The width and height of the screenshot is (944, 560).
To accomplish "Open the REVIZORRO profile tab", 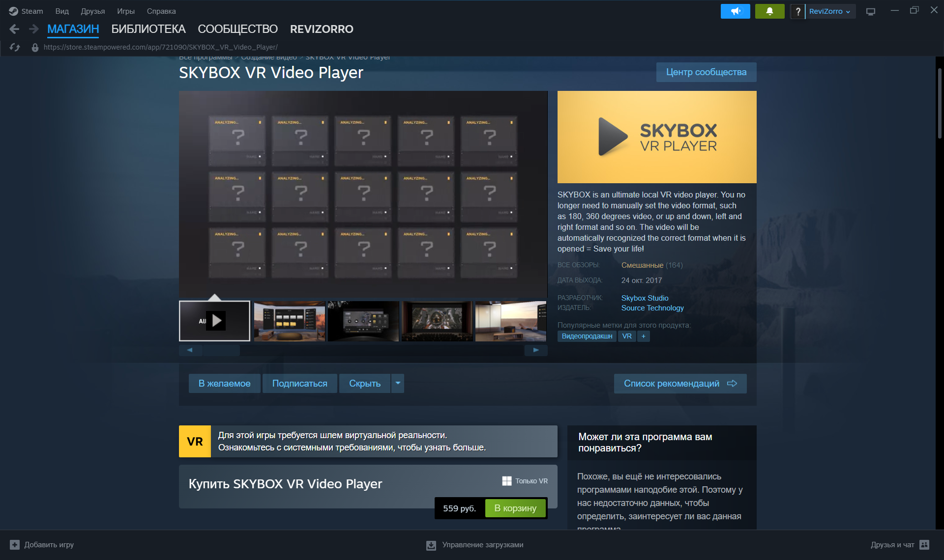I will 322,29.
